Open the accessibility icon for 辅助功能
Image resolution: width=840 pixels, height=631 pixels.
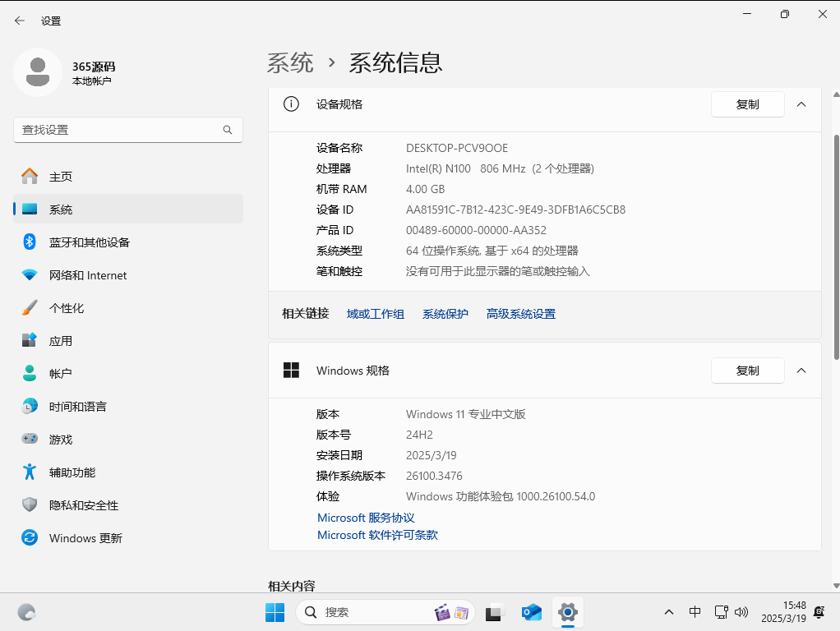pos(30,472)
